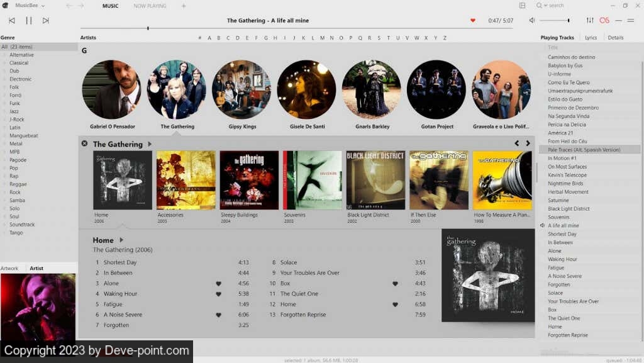Unlove the currently playing track heart
Image resolution: width=644 pixels, height=363 pixels.
tap(473, 21)
